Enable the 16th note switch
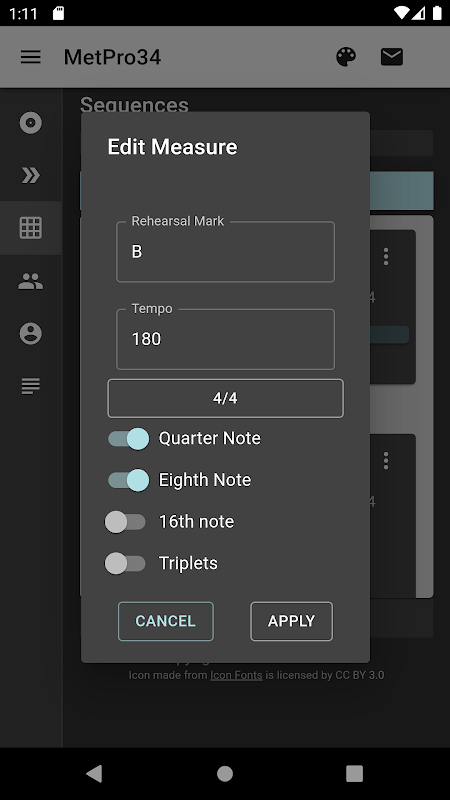Viewport: 450px width, 800px height. point(126,522)
